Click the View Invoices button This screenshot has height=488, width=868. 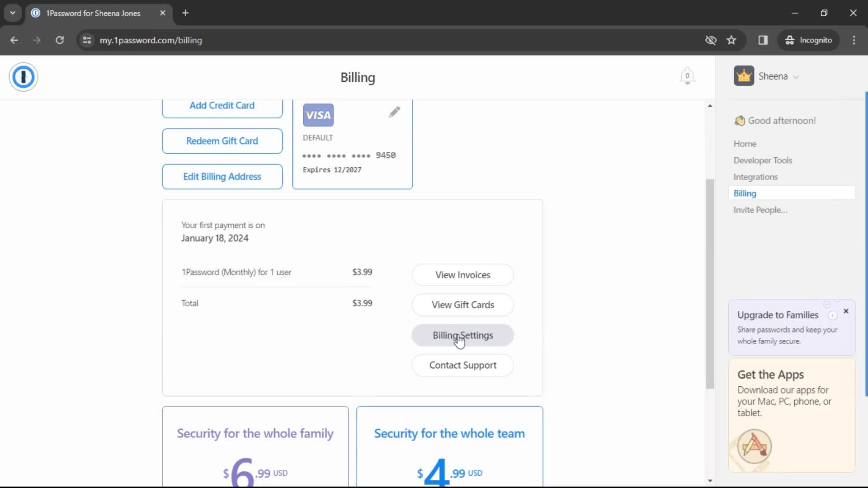[x=462, y=274]
